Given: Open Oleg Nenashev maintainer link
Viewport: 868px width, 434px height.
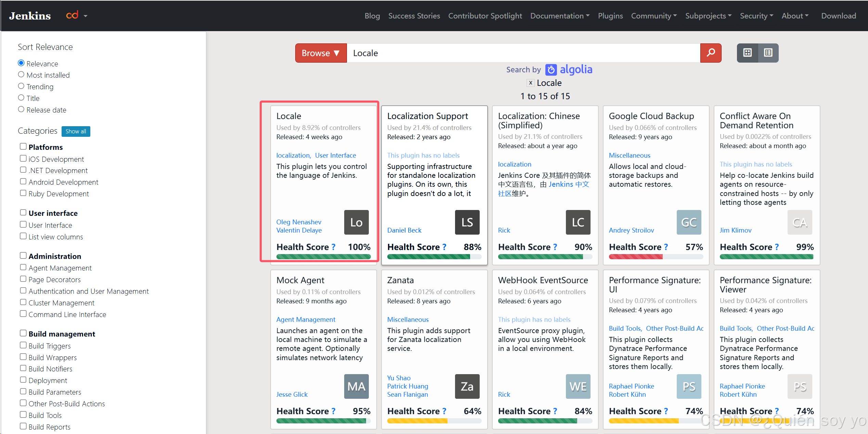Looking at the screenshot, I should (x=299, y=222).
